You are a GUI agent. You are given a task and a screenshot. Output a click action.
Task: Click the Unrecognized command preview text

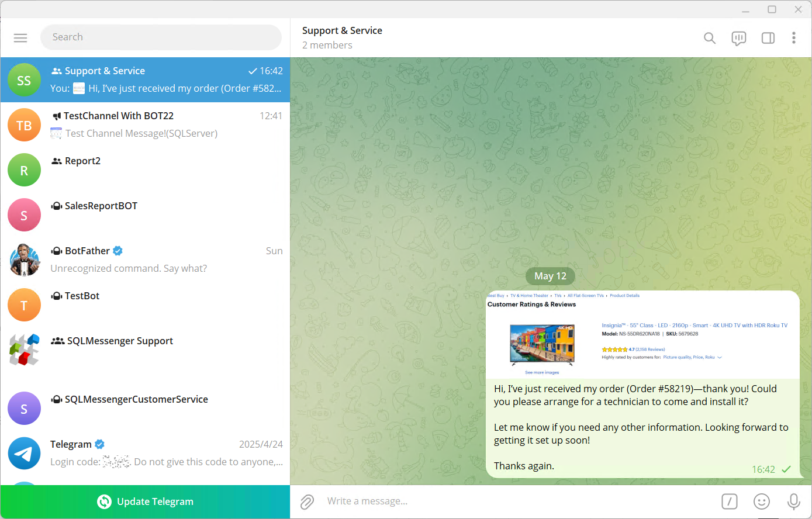(129, 268)
